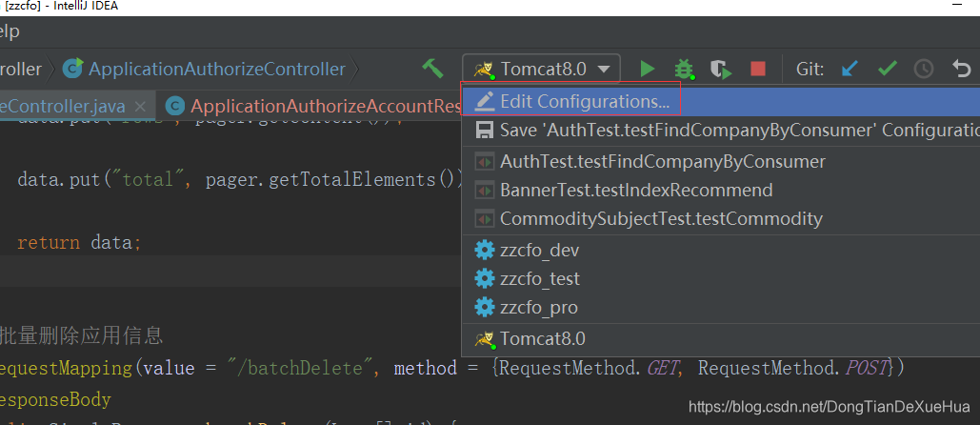
Task: Click the floppy disk save icon
Action: pos(485,130)
